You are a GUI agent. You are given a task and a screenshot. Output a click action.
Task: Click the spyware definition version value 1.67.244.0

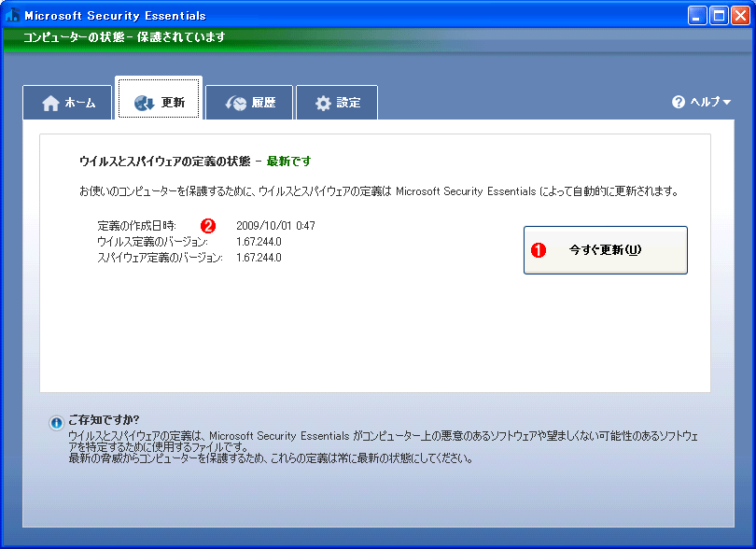pos(259,258)
